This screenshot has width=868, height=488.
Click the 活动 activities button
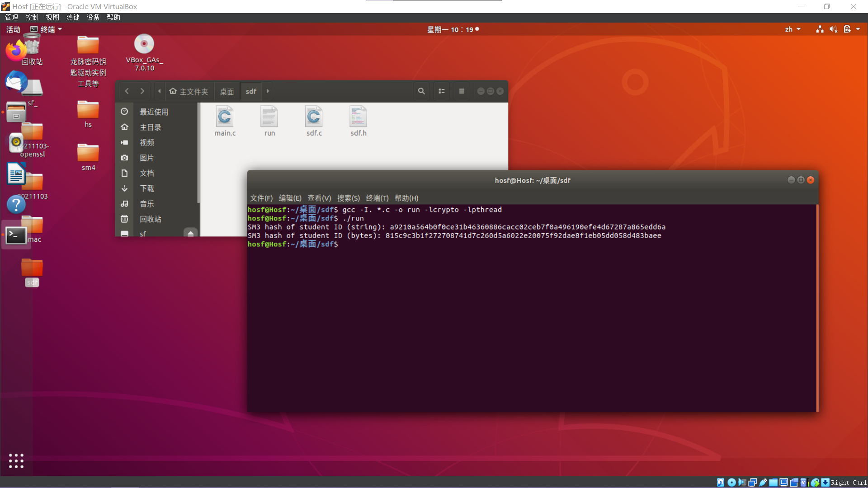(14, 29)
